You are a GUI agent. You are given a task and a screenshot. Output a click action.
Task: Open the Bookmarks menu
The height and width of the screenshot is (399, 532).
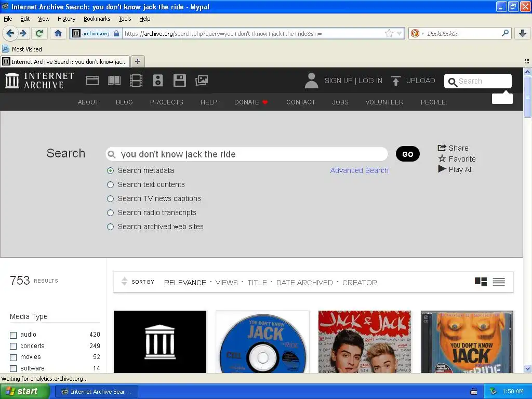click(x=97, y=19)
